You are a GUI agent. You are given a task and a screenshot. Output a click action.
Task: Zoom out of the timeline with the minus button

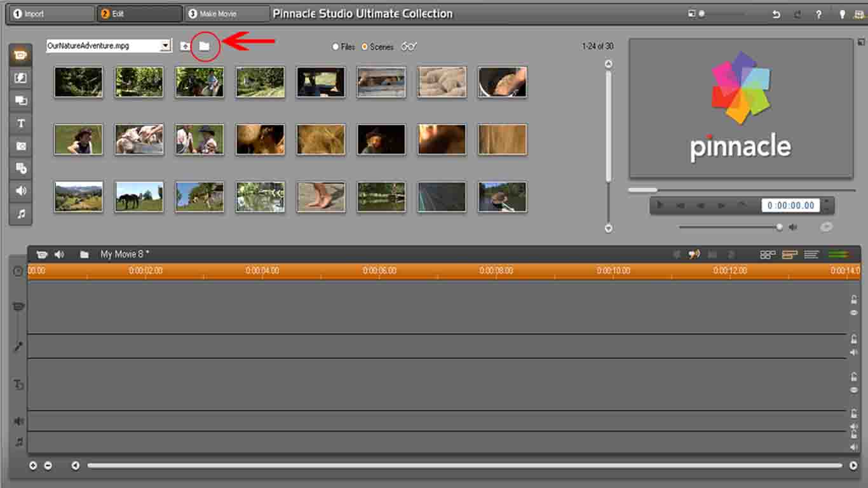click(48, 466)
